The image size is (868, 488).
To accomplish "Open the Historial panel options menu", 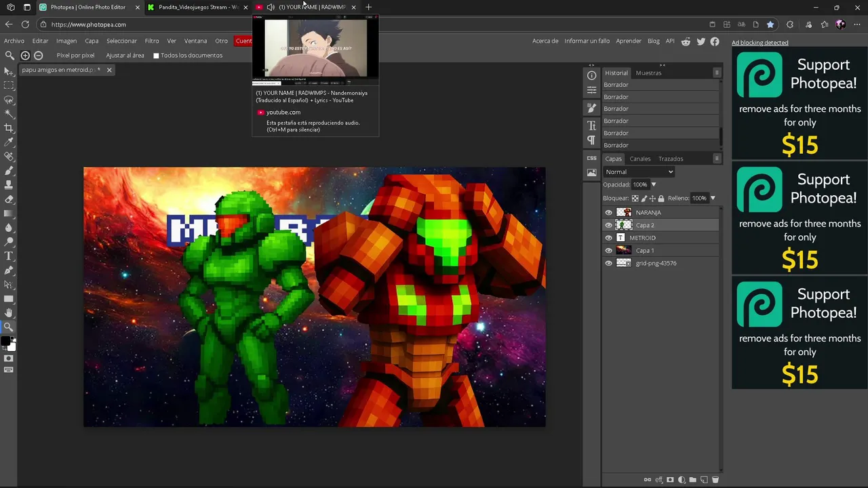I will [717, 73].
